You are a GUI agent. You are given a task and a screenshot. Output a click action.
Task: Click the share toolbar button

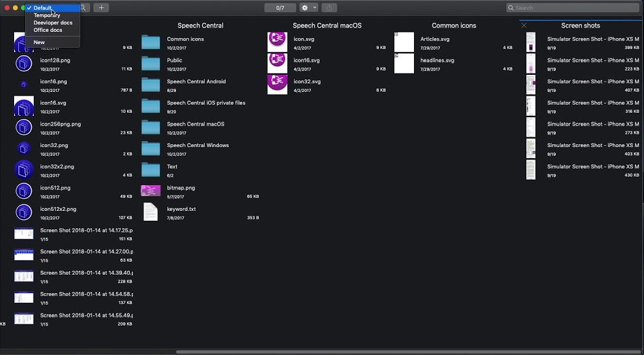coord(329,8)
